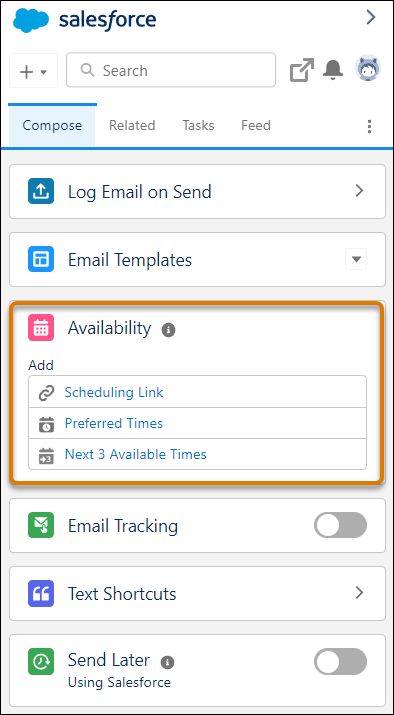Click the Salesforce cloud logo
Image resolution: width=394 pixels, height=715 pixels.
tap(31, 20)
